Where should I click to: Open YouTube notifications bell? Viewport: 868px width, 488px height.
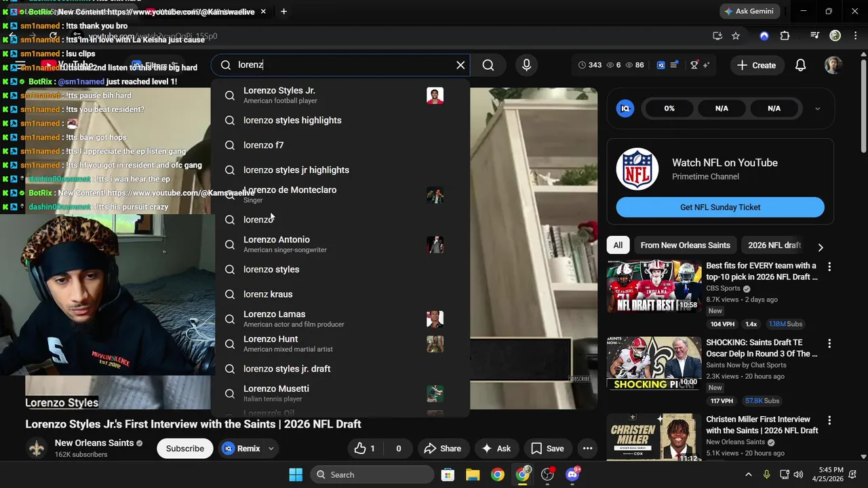800,65
